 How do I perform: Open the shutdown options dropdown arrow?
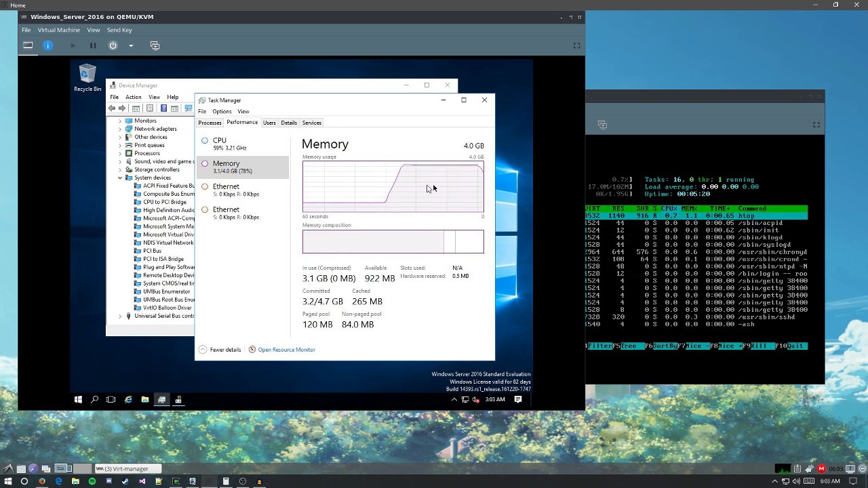[x=131, y=45]
